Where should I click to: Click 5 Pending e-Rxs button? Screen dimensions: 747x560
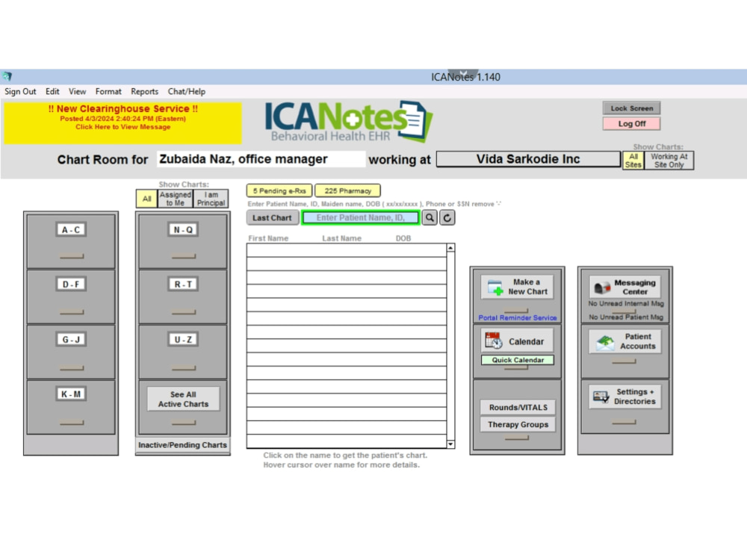point(279,190)
